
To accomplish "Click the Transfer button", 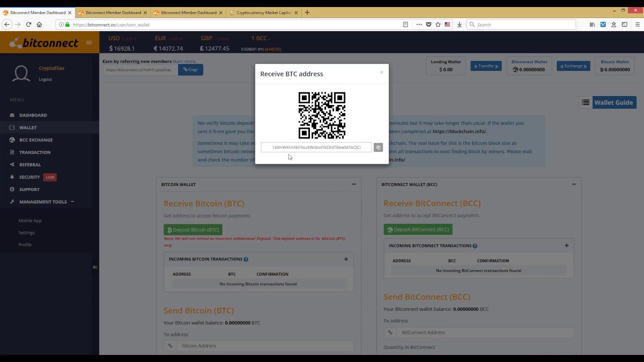I will click(486, 66).
